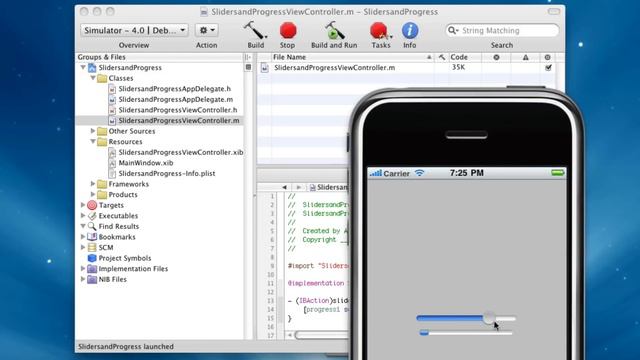Click the NIB Files smart folder icon
This screenshot has height=360, width=640.
click(x=92, y=279)
